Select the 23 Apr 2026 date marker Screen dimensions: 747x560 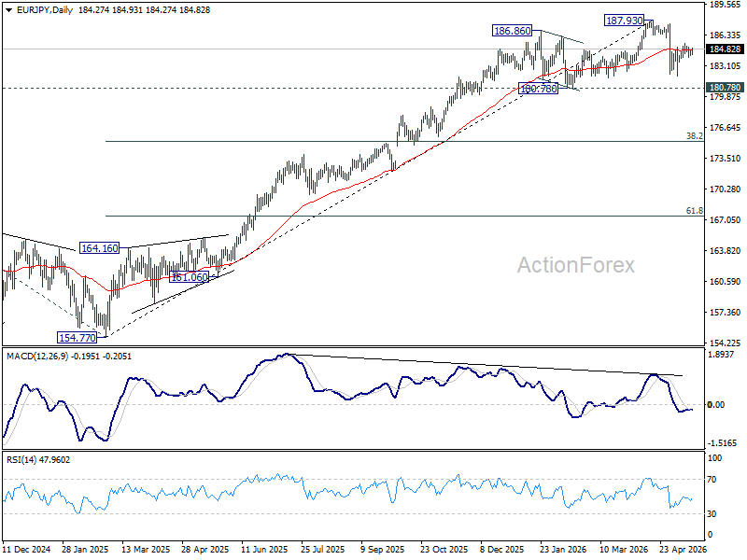(x=683, y=550)
